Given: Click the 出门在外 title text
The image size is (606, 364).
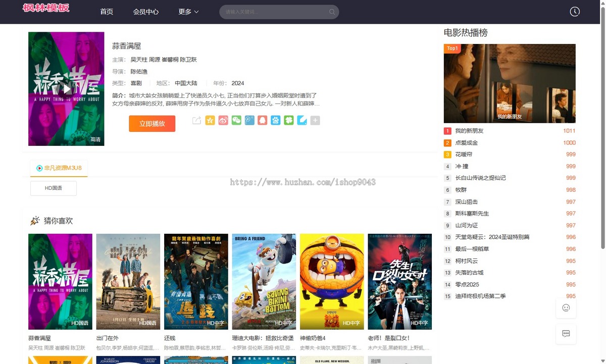Looking at the screenshot, I should [108, 338].
